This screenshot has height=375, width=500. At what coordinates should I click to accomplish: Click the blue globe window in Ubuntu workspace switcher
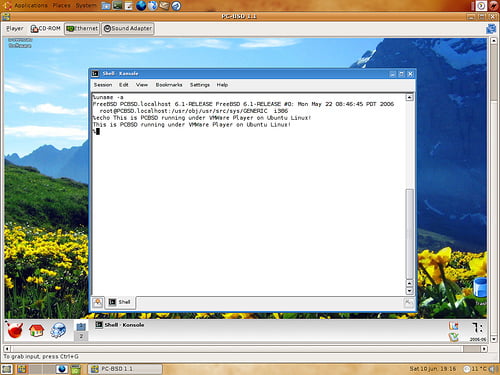[x=61, y=369]
